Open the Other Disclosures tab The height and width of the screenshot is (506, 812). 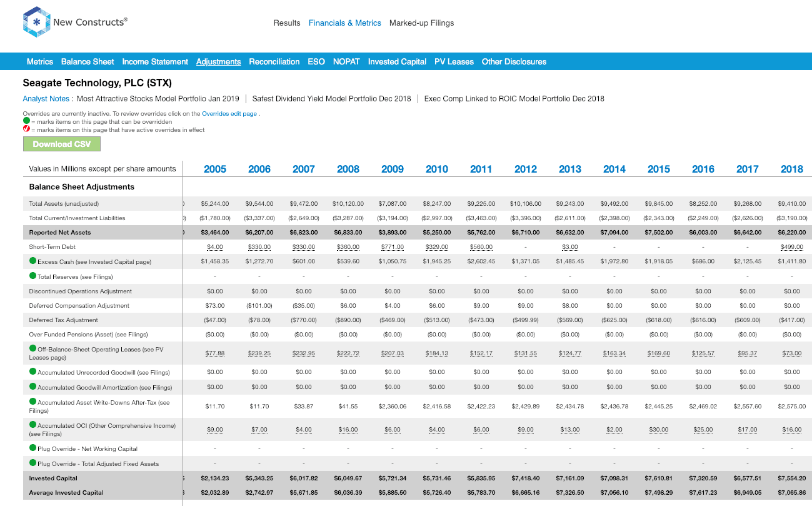(514, 61)
